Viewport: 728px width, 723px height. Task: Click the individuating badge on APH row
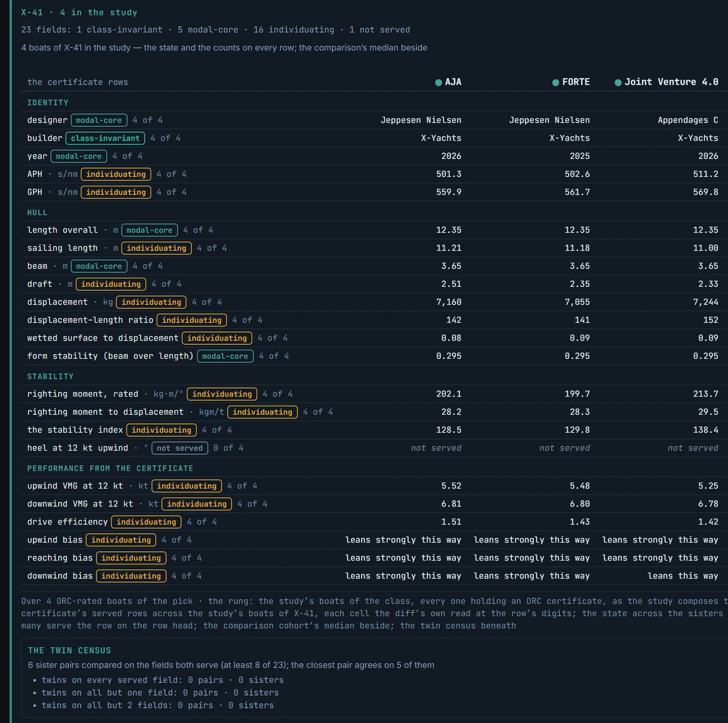pyautogui.click(x=116, y=174)
